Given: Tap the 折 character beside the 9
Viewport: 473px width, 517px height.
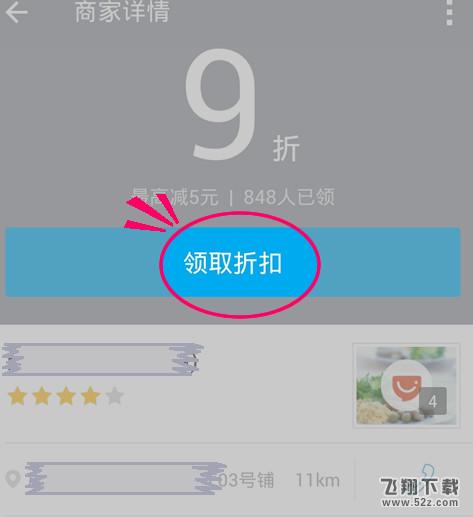Looking at the screenshot, I should [x=286, y=149].
